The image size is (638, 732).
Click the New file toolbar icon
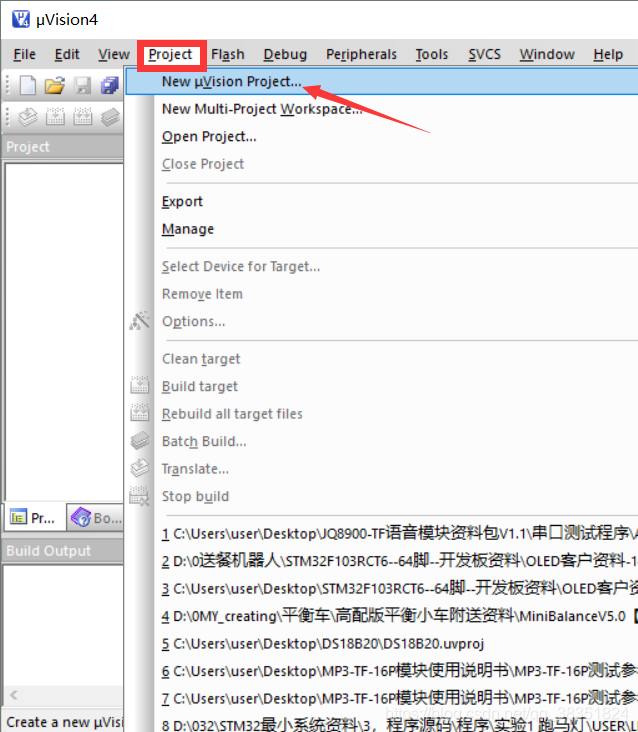pos(28,85)
